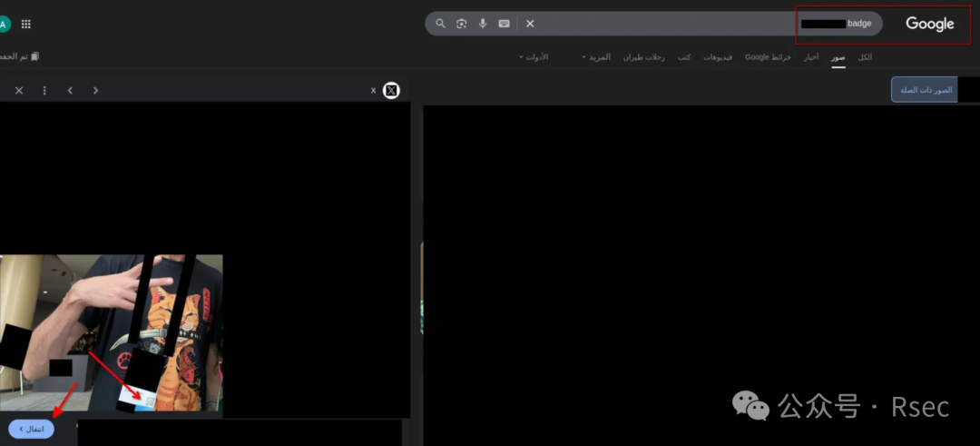The image size is (980, 446).
Task: Open the Google apps grid
Action: click(x=25, y=25)
